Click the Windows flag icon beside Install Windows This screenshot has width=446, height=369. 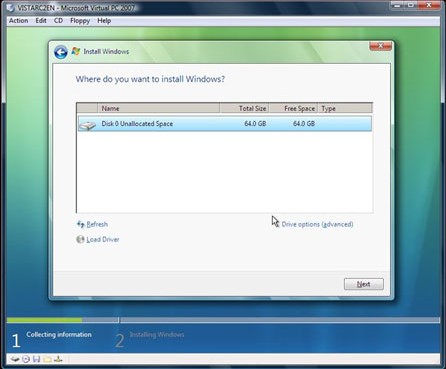tap(76, 51)
